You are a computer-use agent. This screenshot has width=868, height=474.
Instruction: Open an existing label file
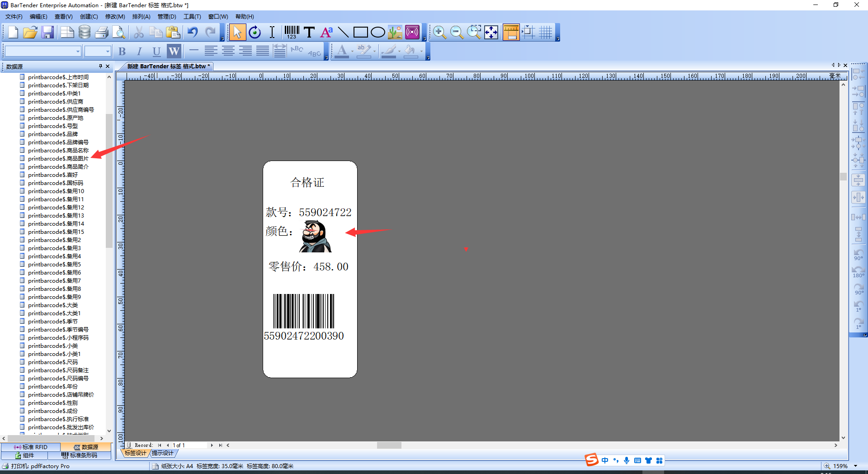pyautogui.click(x=30, y=33)
